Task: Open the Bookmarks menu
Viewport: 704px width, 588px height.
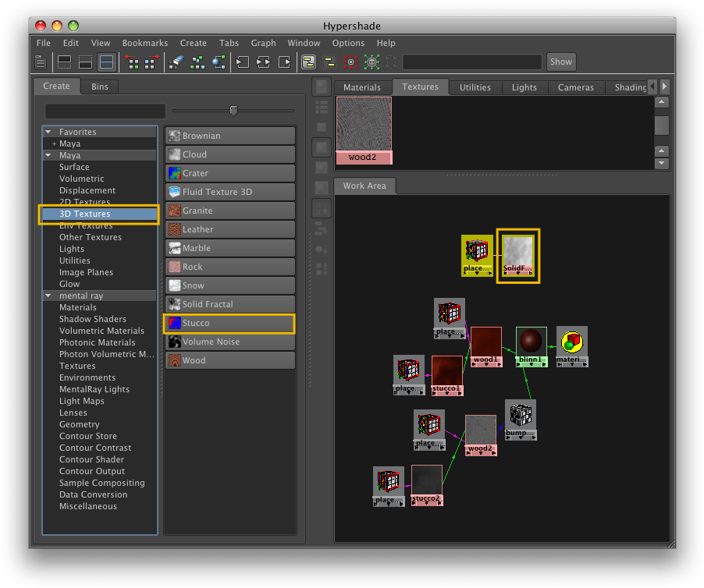Action: [x=145, y=43]
